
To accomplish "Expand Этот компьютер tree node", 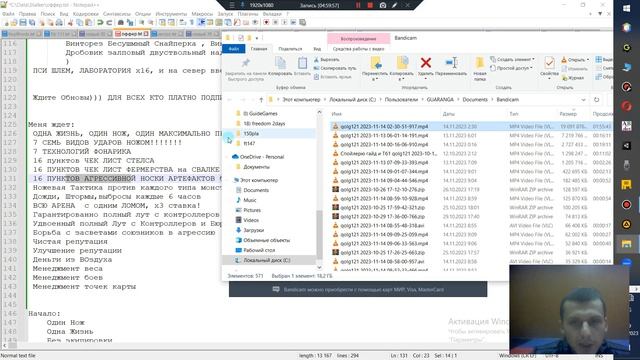I will (227, 180).
